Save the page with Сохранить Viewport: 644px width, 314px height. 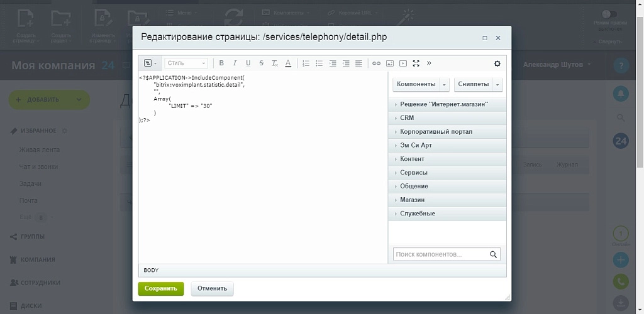tap(161, 289)
